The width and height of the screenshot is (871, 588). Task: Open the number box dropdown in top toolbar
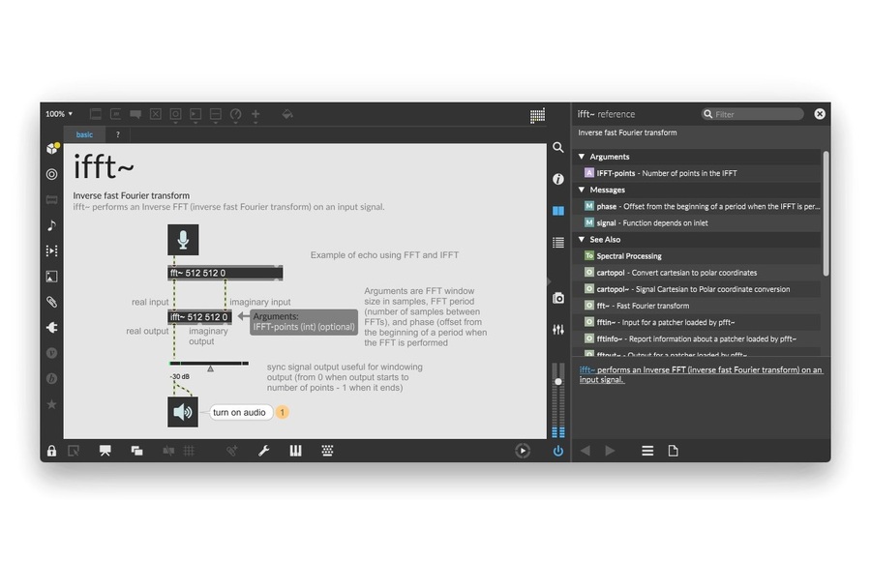[x=195, y=115]
